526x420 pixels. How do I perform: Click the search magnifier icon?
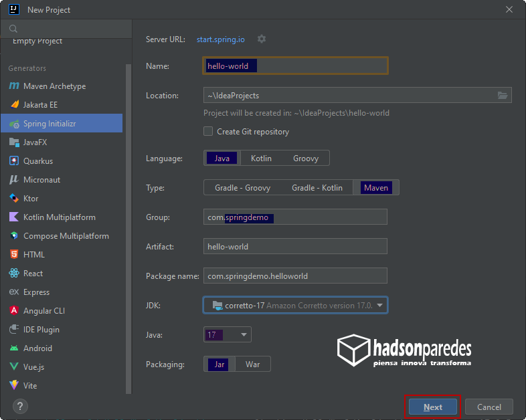coord(13,29)
